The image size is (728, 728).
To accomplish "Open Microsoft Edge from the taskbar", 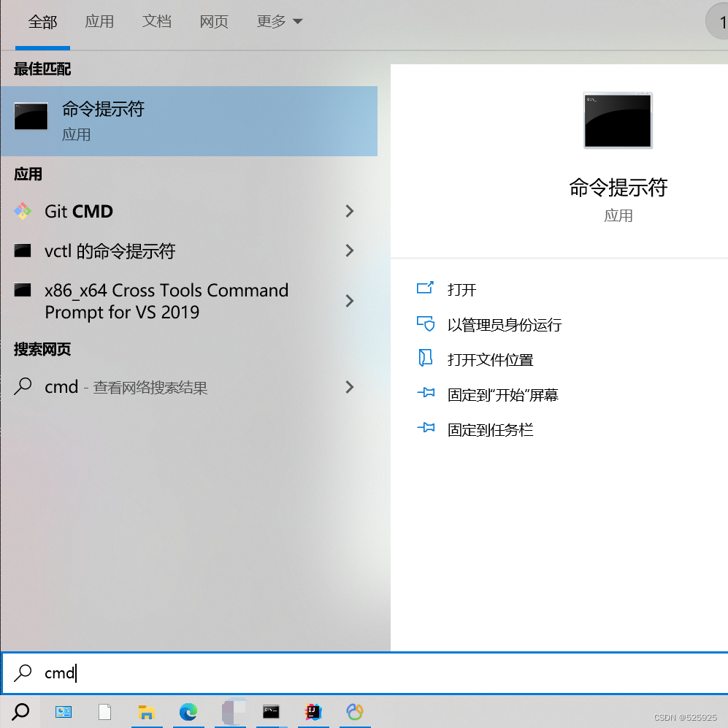I will coord(188,712).
